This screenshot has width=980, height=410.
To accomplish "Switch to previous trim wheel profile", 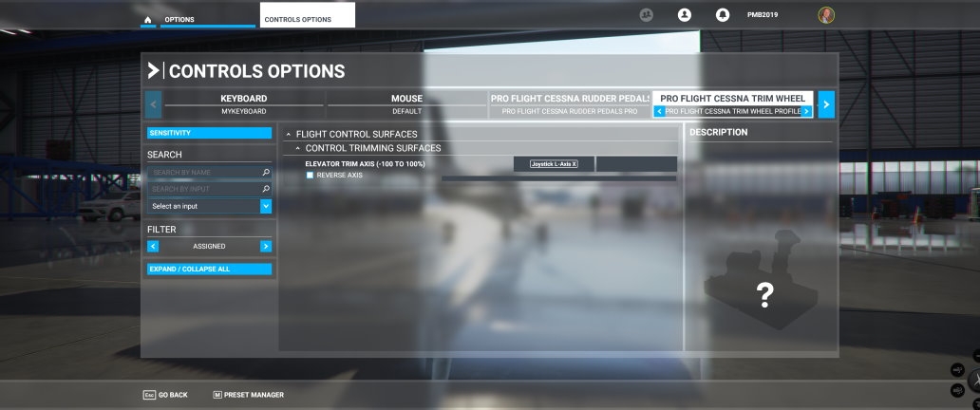I will tap(659, 111).
